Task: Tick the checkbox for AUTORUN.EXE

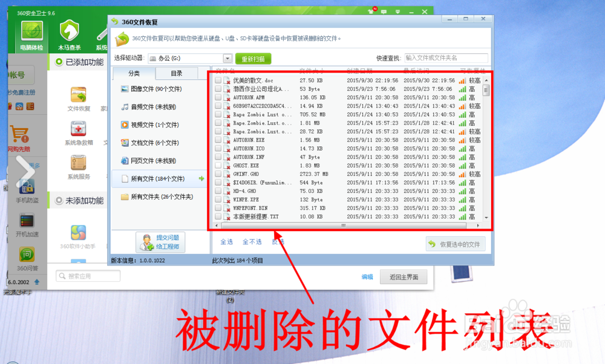Action: (218, 140)
